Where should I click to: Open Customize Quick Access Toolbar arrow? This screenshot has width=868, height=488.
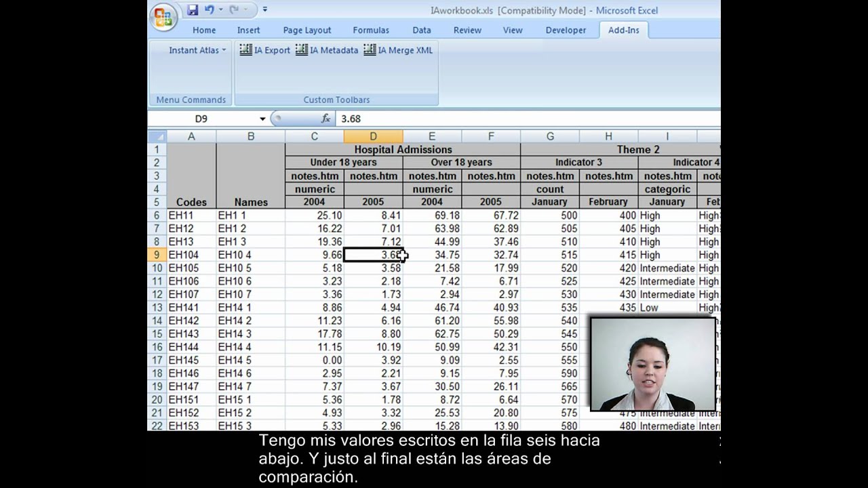pos(265,9)
